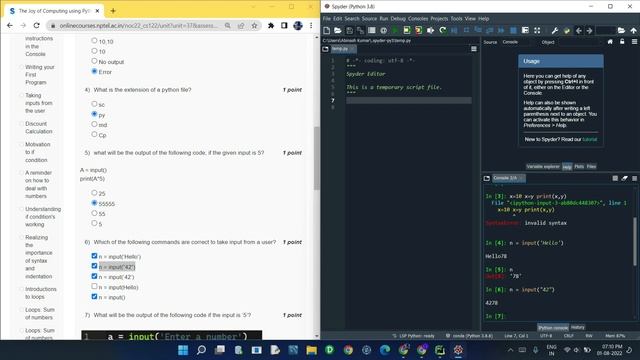Click console clear eraser icon

coord(624,178)
